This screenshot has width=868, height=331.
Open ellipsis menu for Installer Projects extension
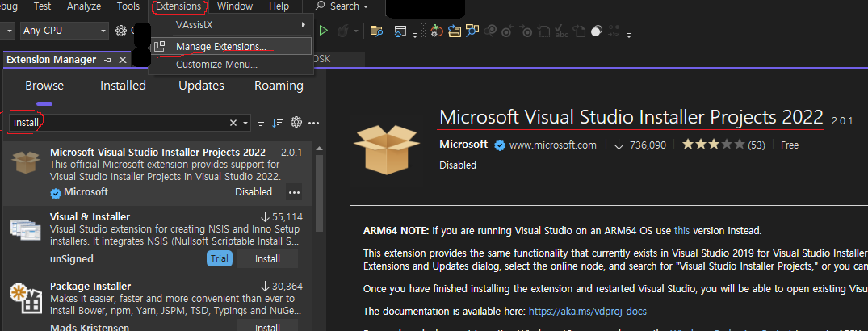294,192
